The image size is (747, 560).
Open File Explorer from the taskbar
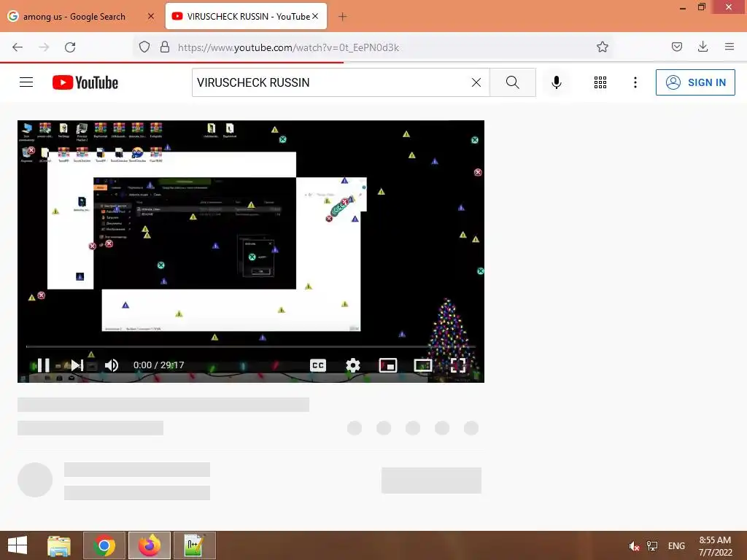pos(59,545)
